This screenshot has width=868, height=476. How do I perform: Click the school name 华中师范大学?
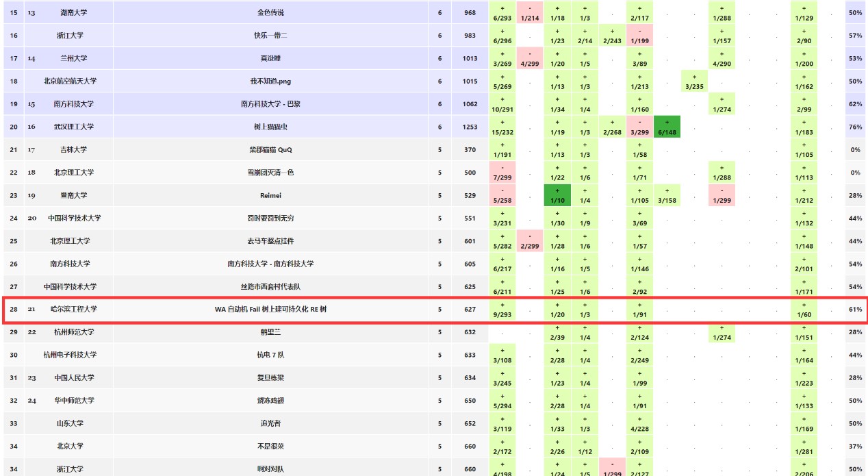point(74,400)
